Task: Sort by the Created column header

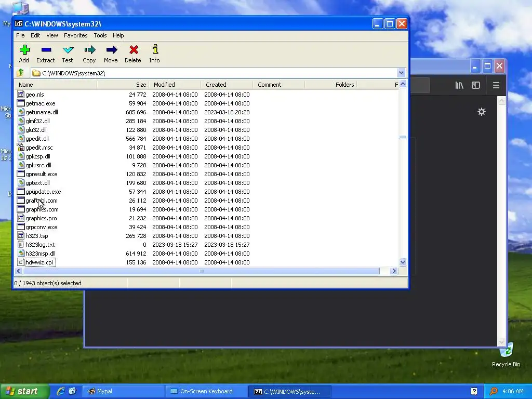Action: pyautogui.click(x=227, y=85)
